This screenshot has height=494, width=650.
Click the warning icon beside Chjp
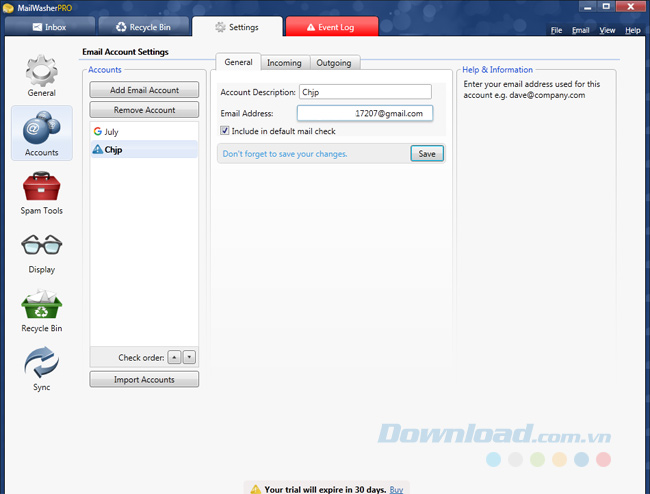click(x=97, y=149)
